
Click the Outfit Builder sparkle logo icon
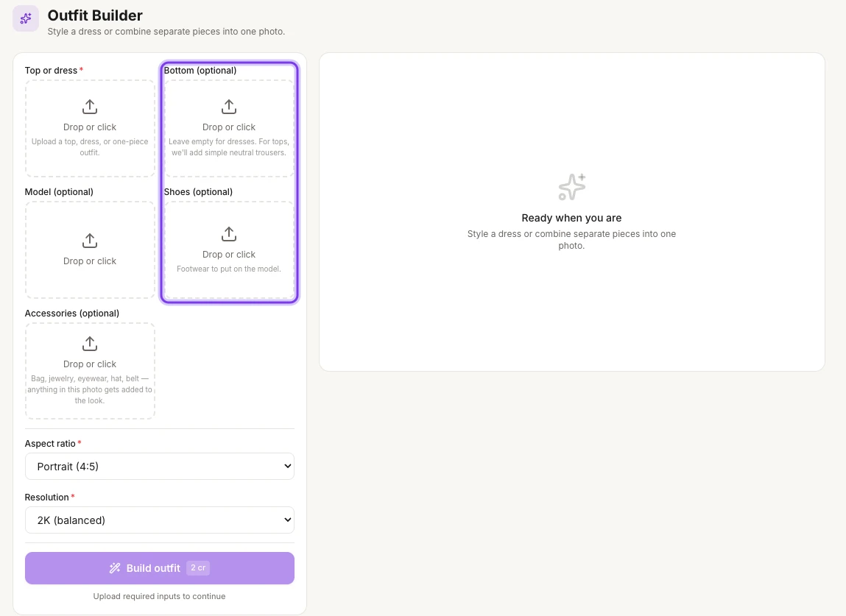(x=26, y=19)
